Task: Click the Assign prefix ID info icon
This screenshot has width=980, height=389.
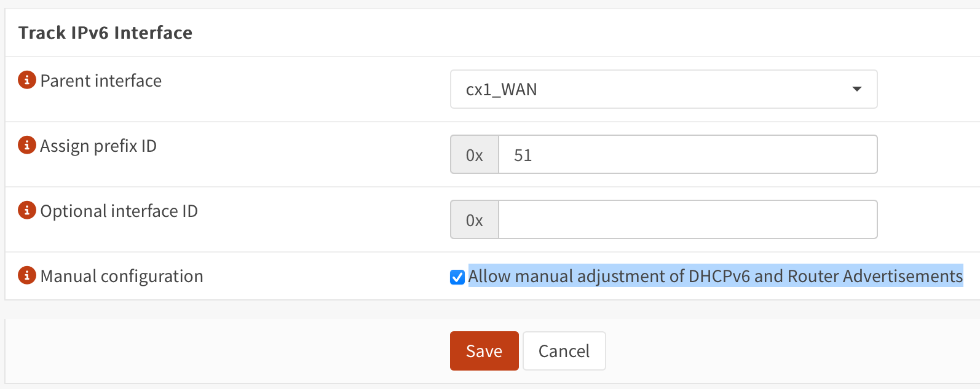Action: [x=27, y=146]
